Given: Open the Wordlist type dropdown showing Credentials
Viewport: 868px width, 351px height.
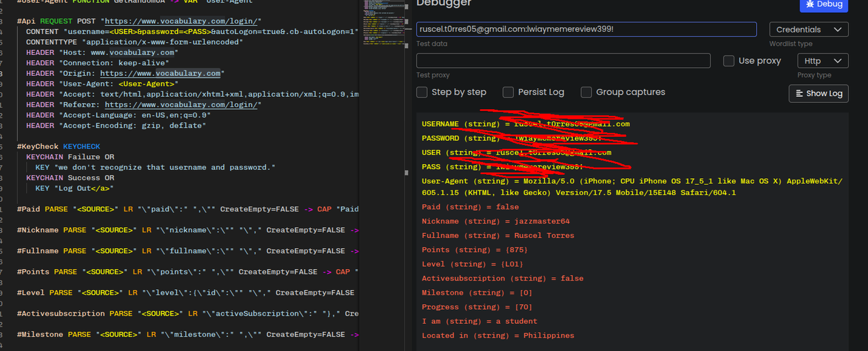Looking at the screenshot, I should tap(809, 30).
